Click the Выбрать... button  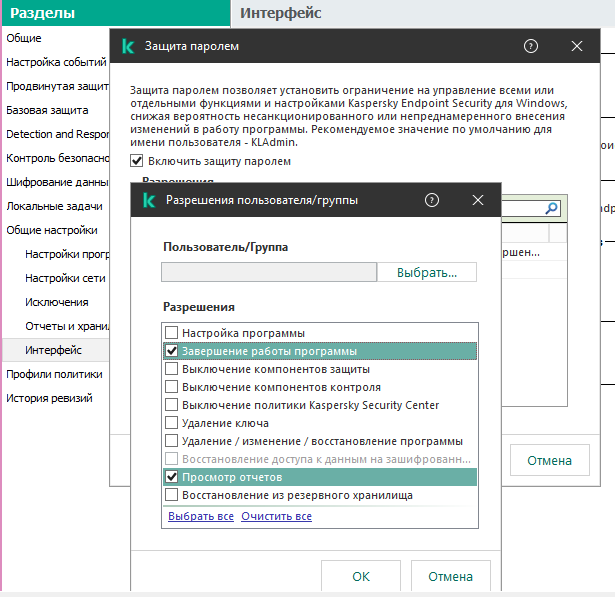pyautogui.click(x=427, y=272)
